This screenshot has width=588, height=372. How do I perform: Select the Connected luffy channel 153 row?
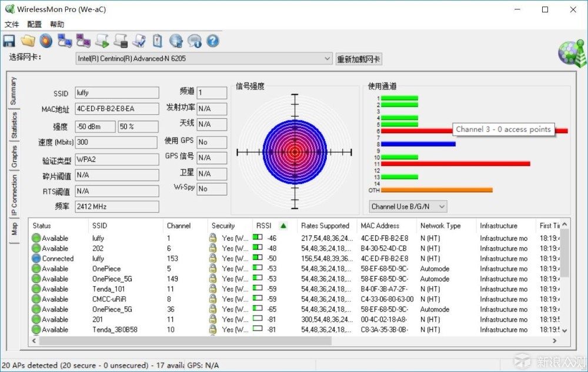click(296, 258)
